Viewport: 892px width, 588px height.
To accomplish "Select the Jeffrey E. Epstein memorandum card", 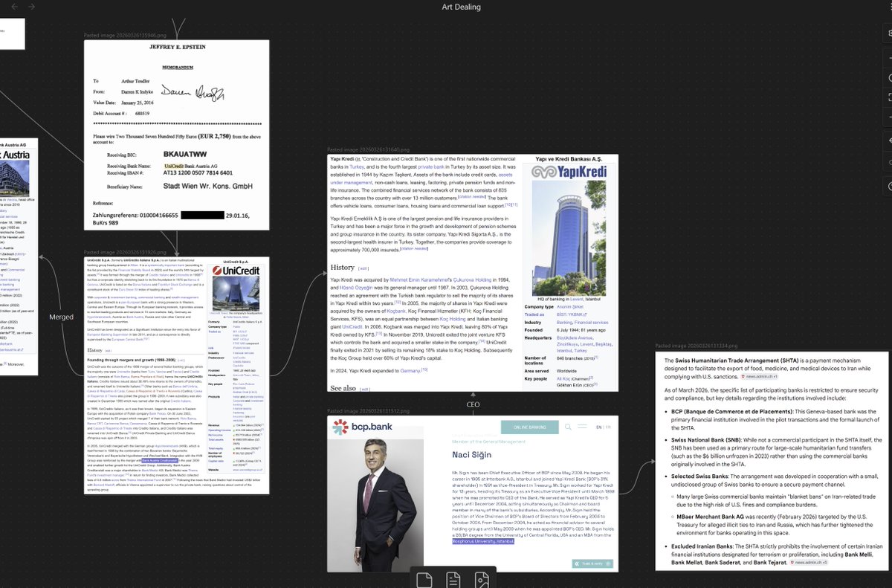I will point(176,135).
